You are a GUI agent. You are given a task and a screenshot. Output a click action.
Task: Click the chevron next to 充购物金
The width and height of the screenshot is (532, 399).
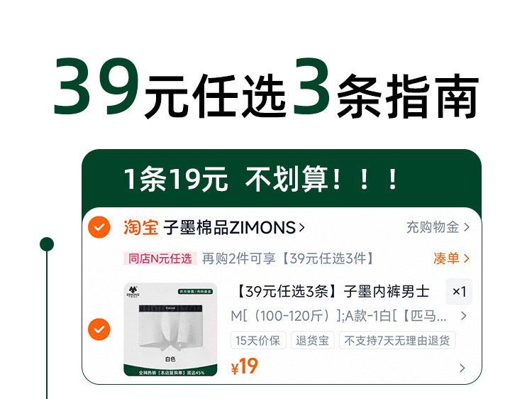[467, 227]
